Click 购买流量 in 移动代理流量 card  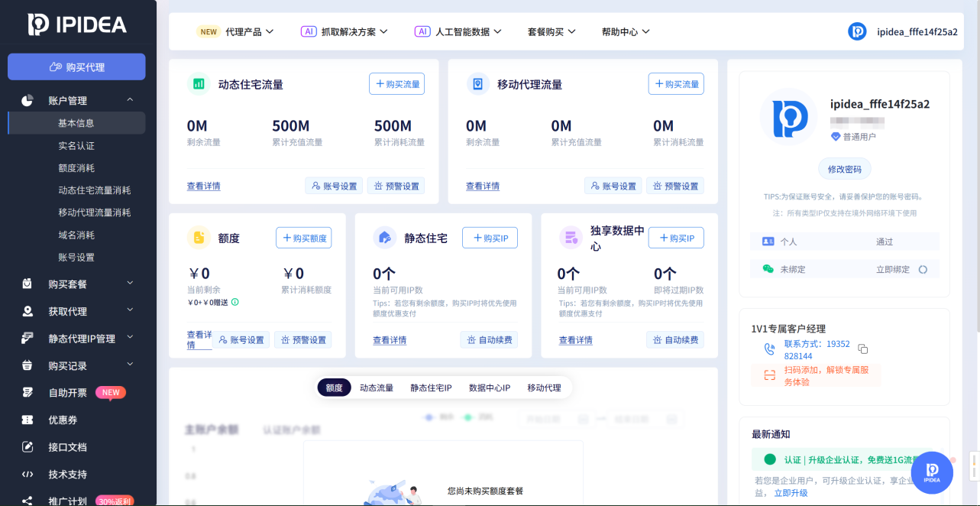tap(676, 84)
